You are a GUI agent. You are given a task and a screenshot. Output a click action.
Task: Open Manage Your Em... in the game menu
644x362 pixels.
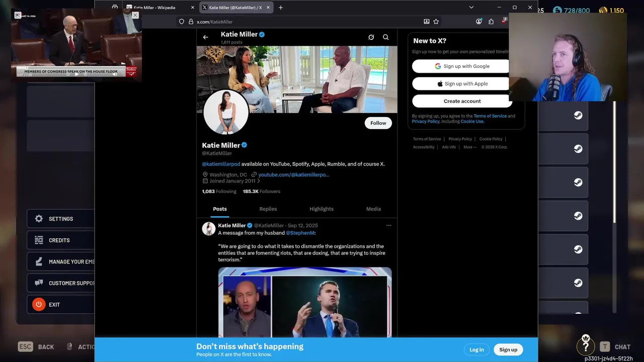pyautogui.click(x=61, y=262)
